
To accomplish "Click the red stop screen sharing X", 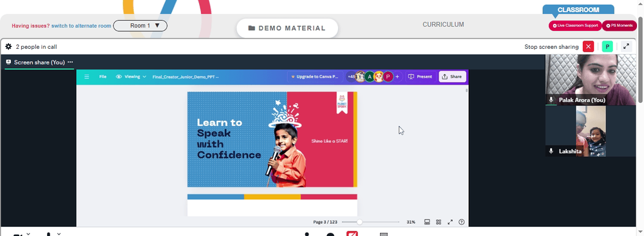I will pos(588,47).
